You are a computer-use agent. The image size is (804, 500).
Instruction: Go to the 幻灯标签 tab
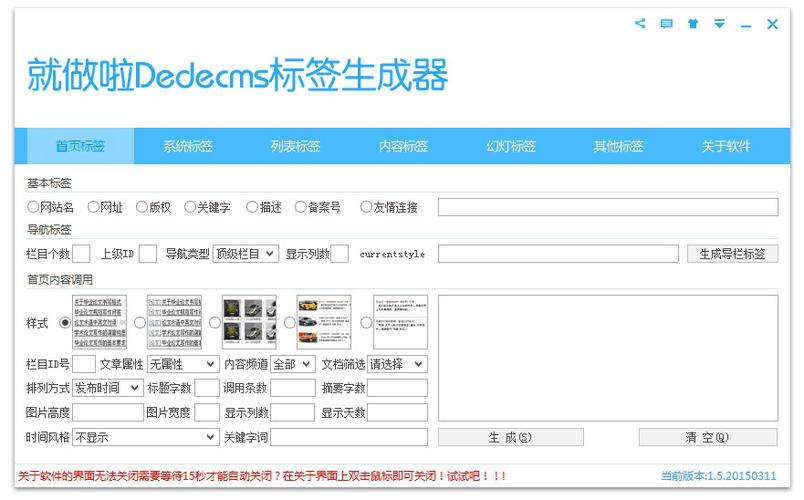point(511,146)
